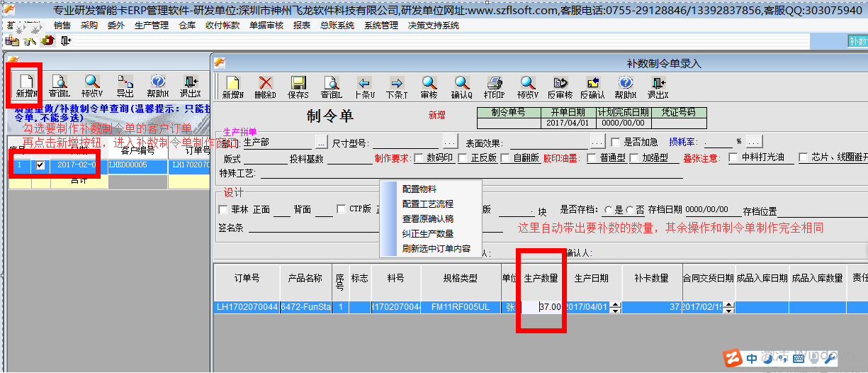Screen dimensions: 868x373
Task: Click the key-shaped second icon in main toolbar
Action: tap(30, 40)
